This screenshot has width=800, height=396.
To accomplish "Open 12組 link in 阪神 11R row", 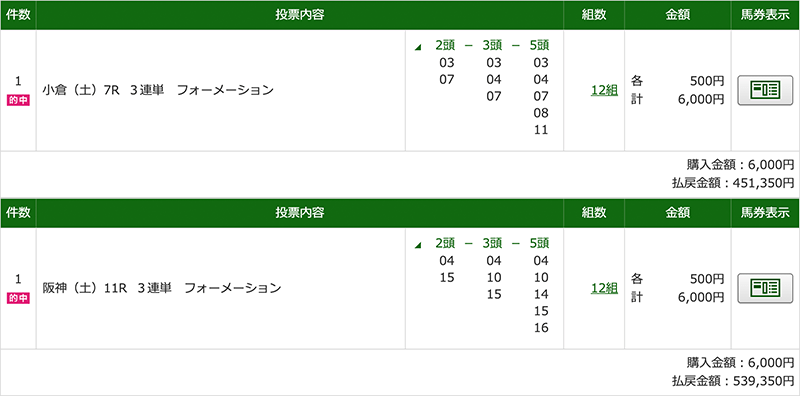I will pos(605,288).
